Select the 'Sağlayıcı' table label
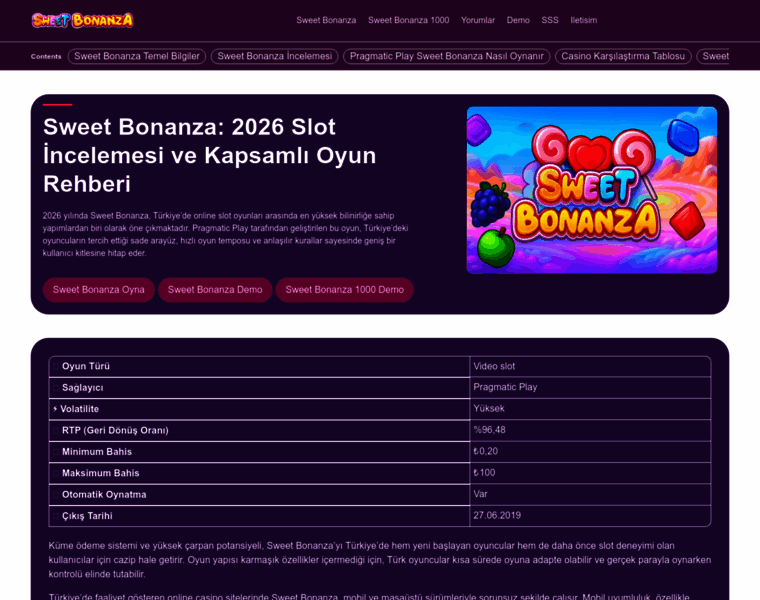 pos(82,388)
